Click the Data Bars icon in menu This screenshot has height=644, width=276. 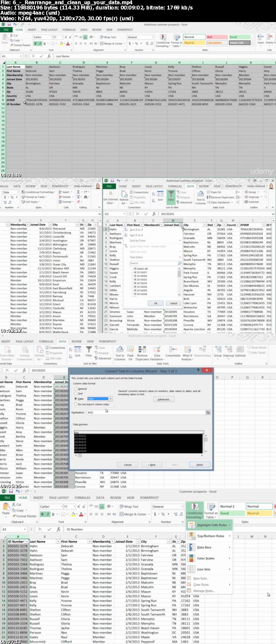pos(191,547)
